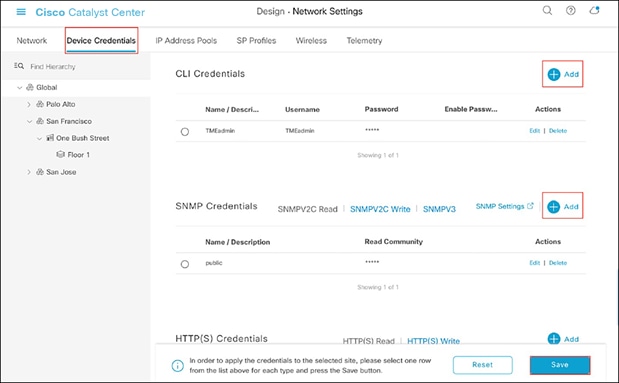The width and height of the screenshot is (619, 383).
Task: Click the San Jose area icon
Action: coord(40,172)
